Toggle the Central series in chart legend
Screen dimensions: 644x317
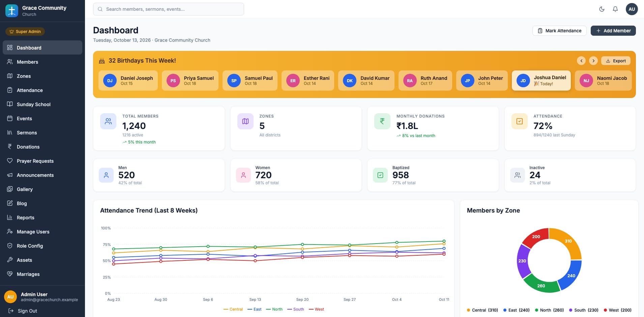click(233, 309)
